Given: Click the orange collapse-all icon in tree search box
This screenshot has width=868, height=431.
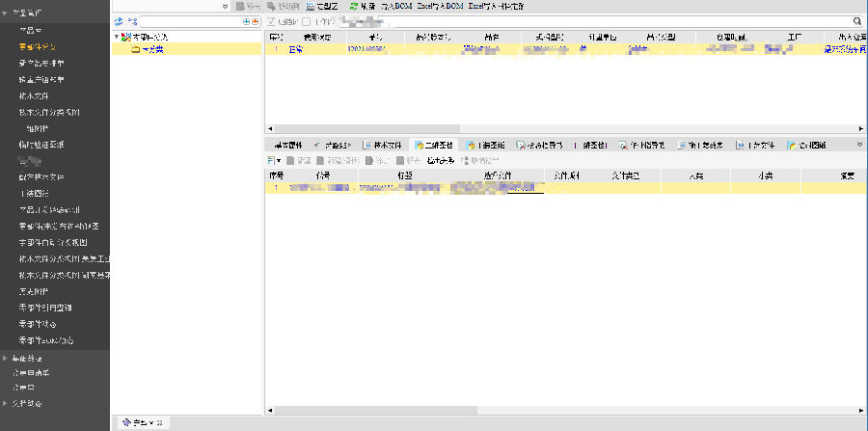Looking at the screenshot, I should coord(255,21).
